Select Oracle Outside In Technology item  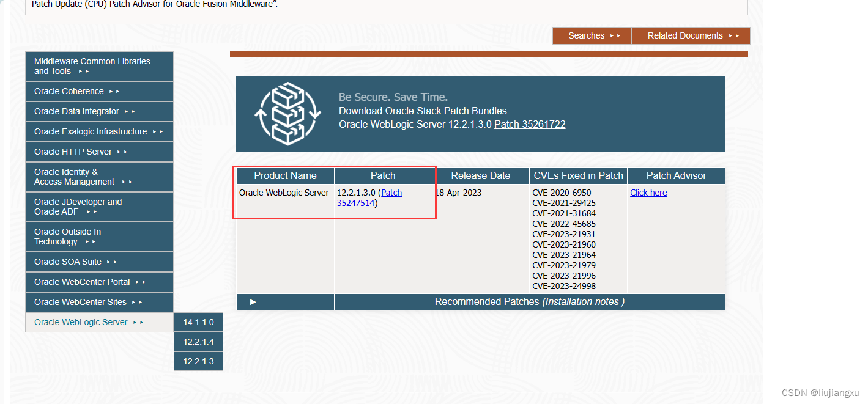click(x=99, y=237)
